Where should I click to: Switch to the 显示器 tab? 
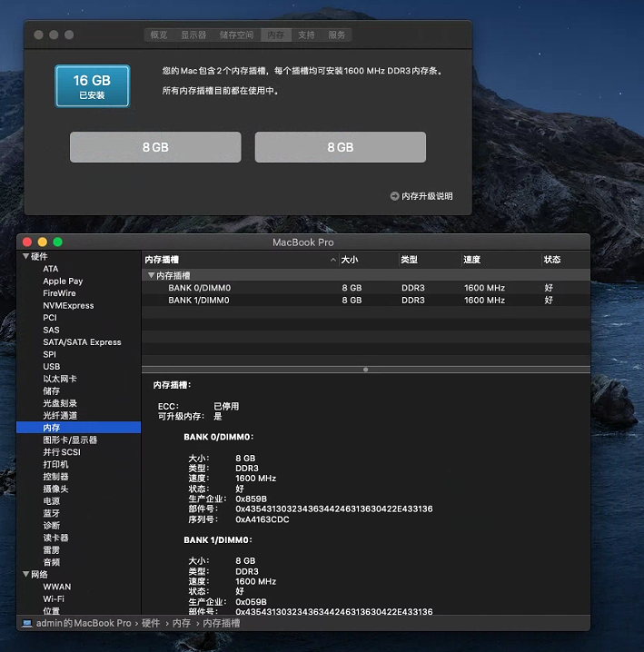(x=193, y=35)
